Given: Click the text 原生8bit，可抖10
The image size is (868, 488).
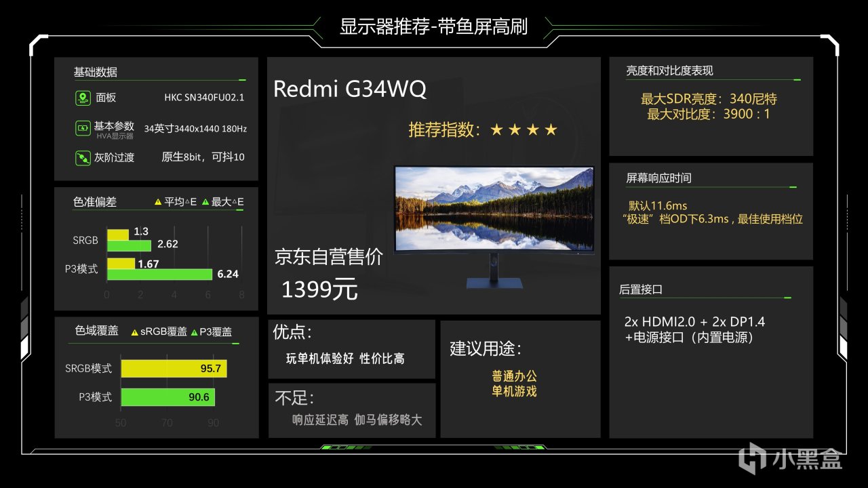Looking at the screenshot, I should [x=203, y=157].
